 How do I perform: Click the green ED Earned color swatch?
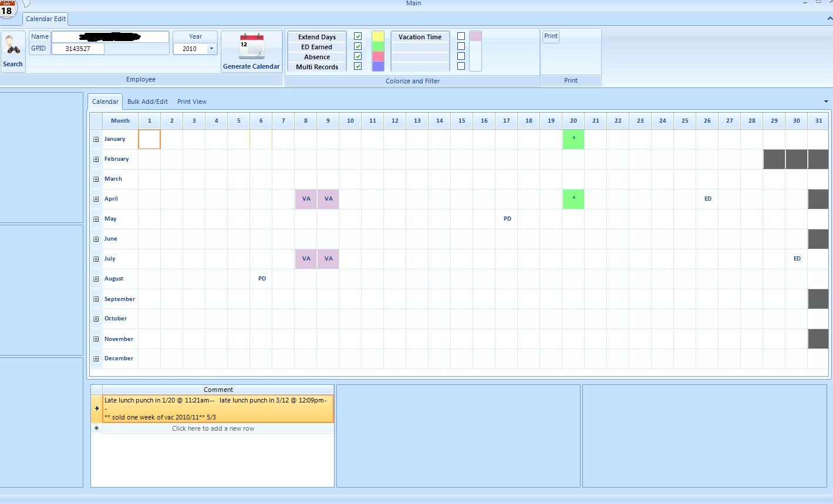378,46
